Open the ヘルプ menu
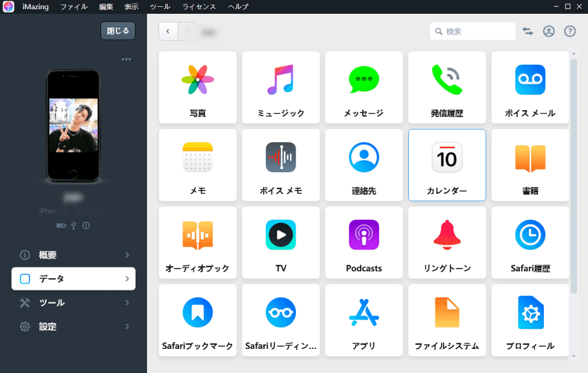This screenshot has width=588, height=373. click(x=238, y=7)
